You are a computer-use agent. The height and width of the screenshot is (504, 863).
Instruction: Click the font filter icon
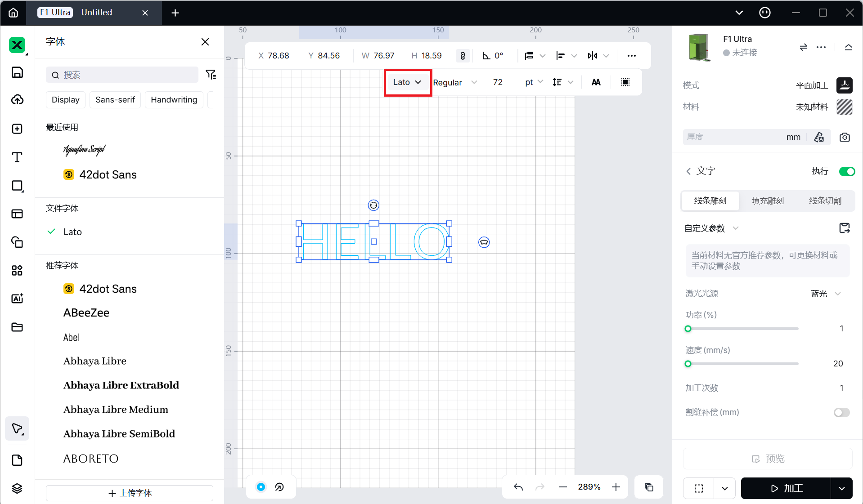tap(211, 75)
